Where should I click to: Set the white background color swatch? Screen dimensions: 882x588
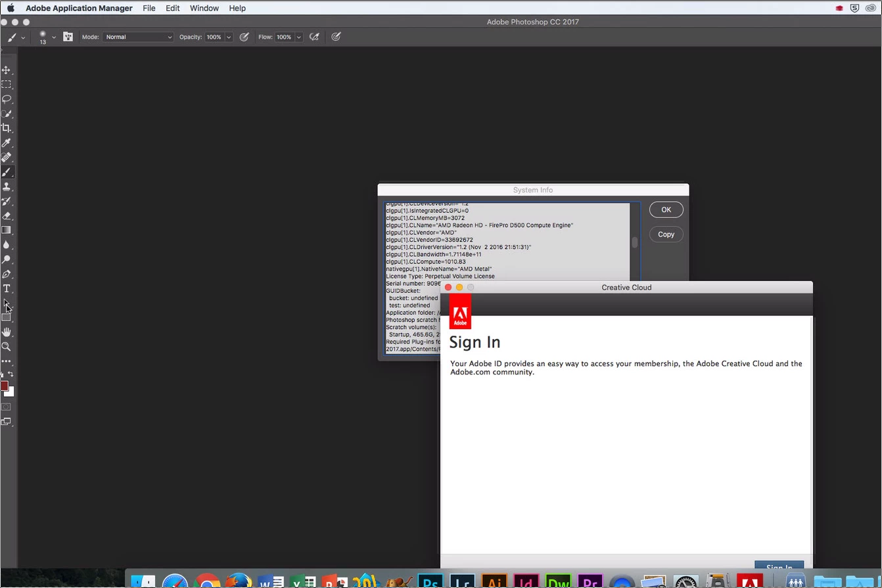click(11, 392)
